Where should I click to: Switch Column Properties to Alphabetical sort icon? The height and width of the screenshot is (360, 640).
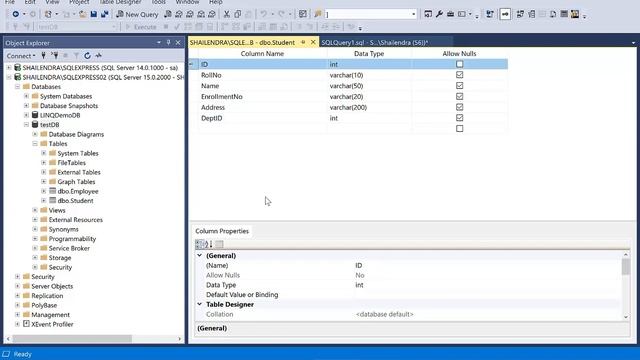pyautogui.click(x=208, y=244)
